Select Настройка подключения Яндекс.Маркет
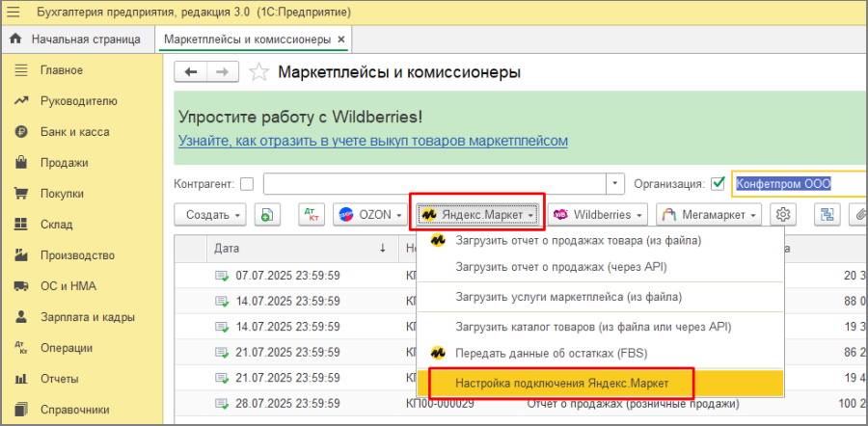The image size is (868, 426). 600,383
